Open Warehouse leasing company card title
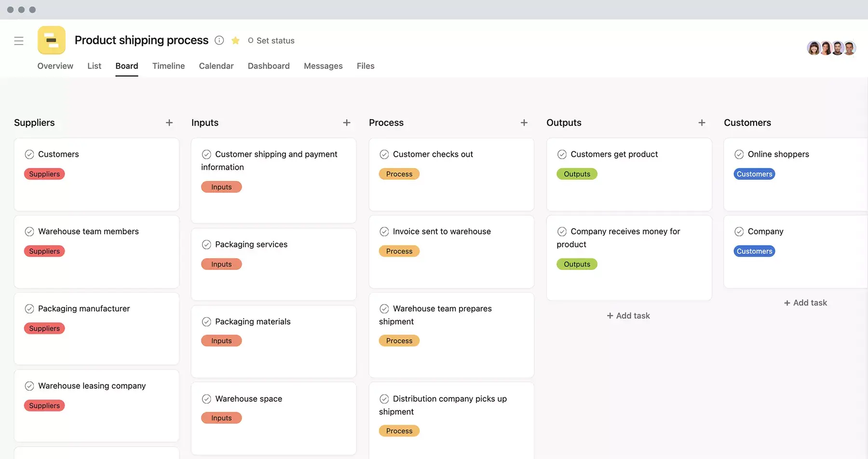The width and height of the screenshot is (868, 459). coord(92,386)
